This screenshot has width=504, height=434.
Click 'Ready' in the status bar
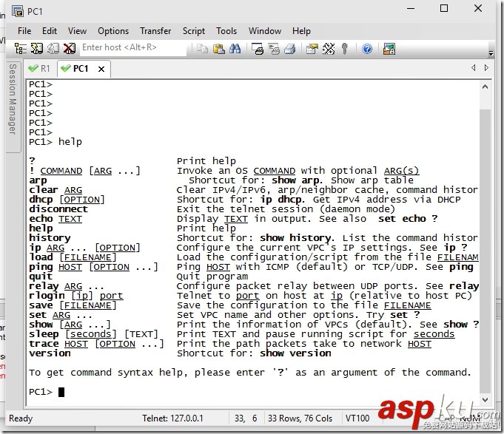(x=21, y=418)
